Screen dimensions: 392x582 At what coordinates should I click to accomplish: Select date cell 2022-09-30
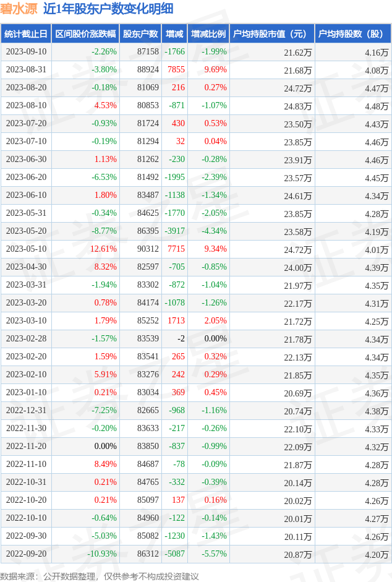[27, 536]
